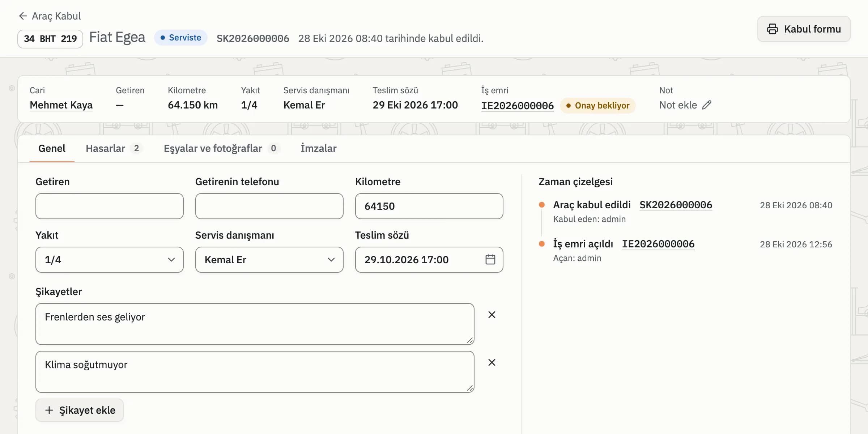Open the Yakıt dropdown showing 1/4

tap(110, 260)
